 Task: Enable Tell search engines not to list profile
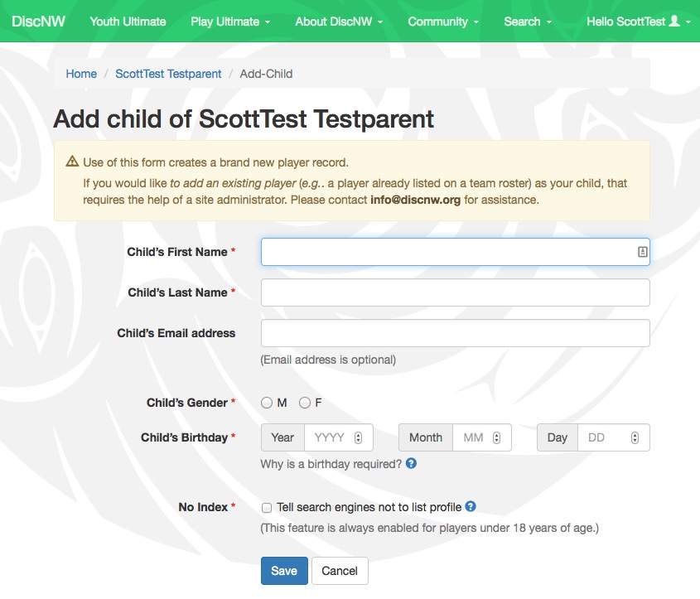coord(267,507)
